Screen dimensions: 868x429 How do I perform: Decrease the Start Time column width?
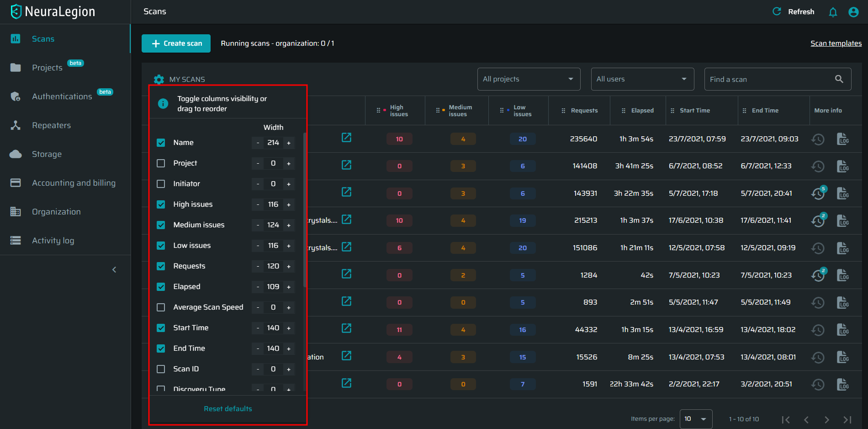[x=258, y=328]
